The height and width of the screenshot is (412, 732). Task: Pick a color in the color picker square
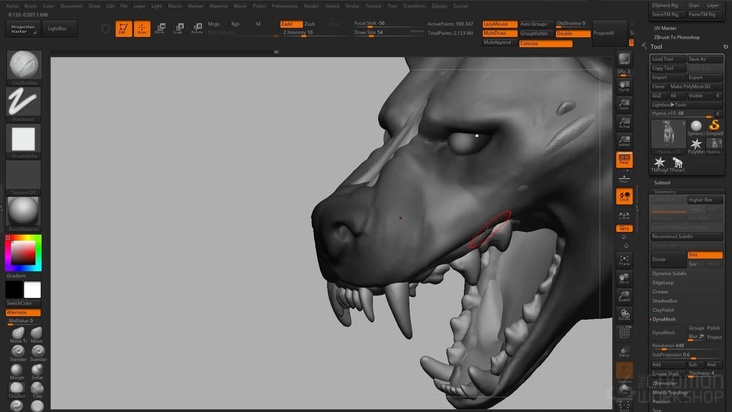pyautogui.click(x=23, y=253)
